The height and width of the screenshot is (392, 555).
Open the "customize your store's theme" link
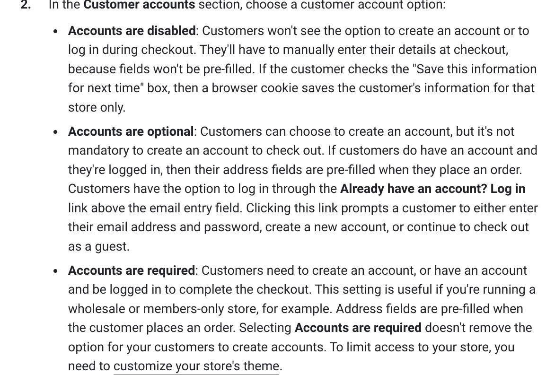(196, 366)
